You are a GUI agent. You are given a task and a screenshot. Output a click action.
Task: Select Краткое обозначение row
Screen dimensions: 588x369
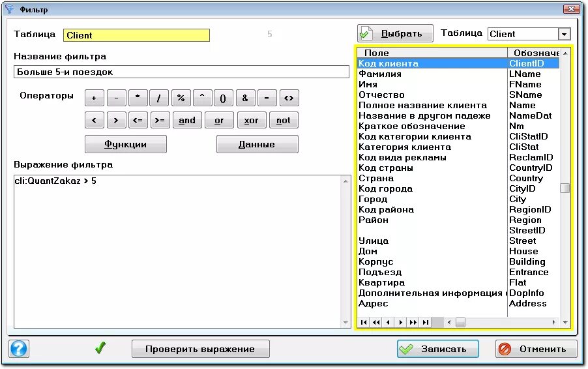pyautogui.click(x=458, y=126)
